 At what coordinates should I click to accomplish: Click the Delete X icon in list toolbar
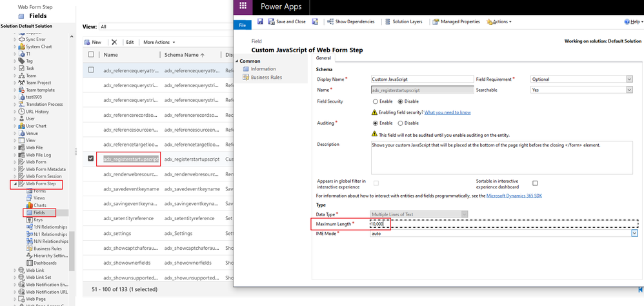click(x=114, y=43)
